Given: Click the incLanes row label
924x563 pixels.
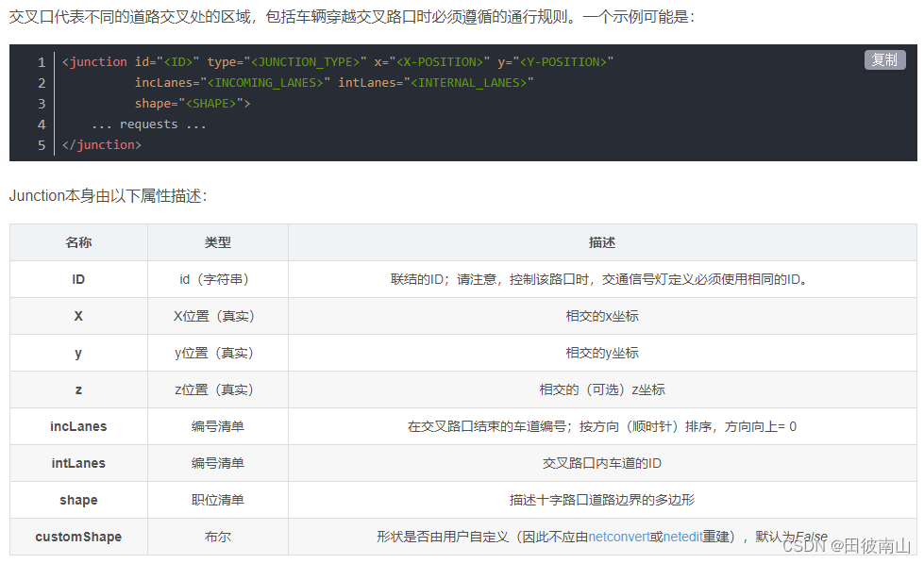Looking at the screenshot, I should tap(77, 426).
